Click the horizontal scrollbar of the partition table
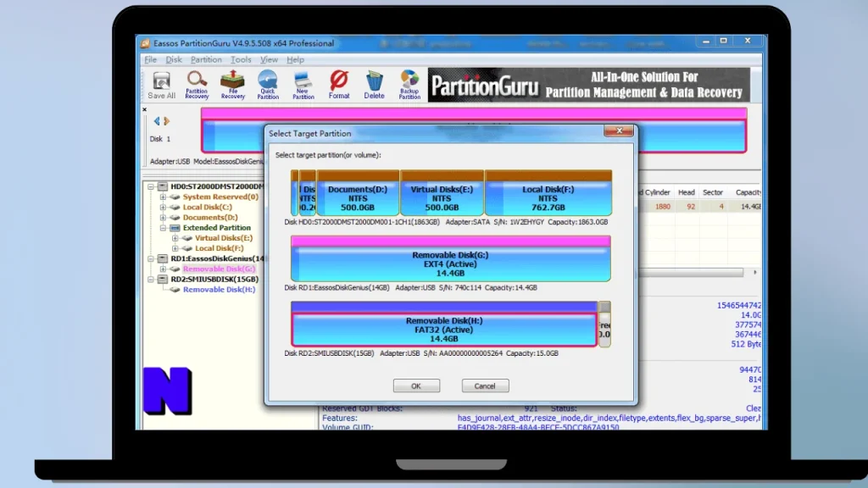Viewport: 868px width, 488px height. tap(690, 273)
